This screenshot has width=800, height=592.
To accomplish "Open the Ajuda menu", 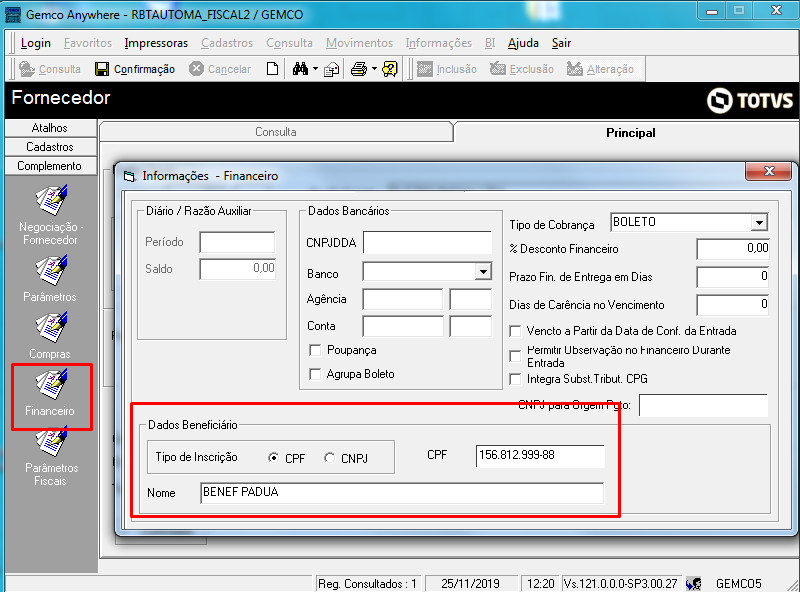I will [523, 43].
